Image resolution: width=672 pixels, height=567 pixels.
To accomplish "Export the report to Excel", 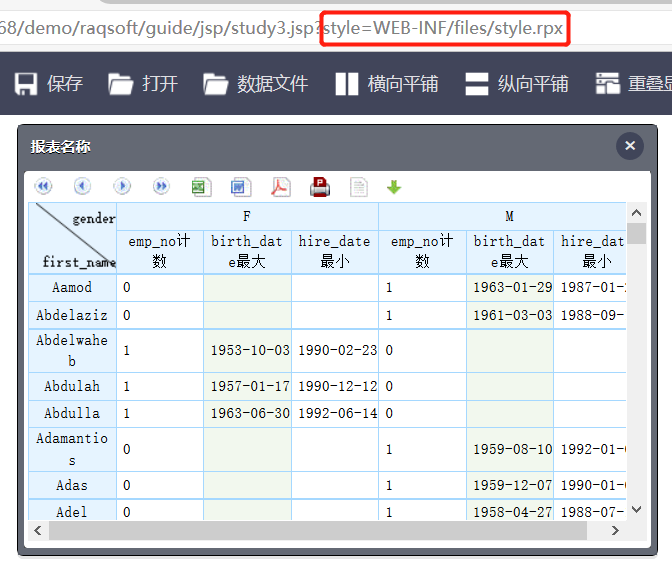I will click(201, 186).
